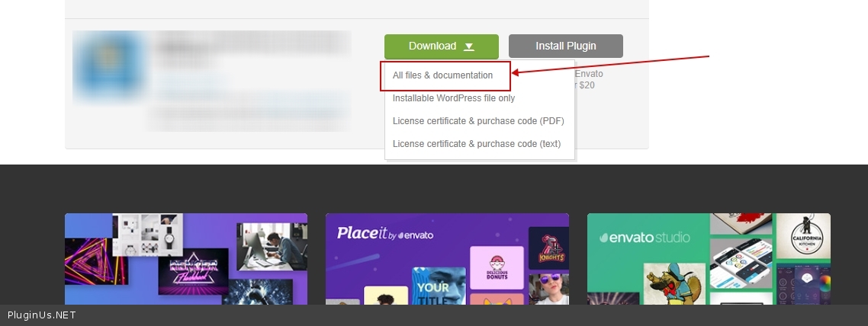The height and width of the screenshot is (326, 868).
Task: Click the YOUR TITLE template tile
Action: 438,288
